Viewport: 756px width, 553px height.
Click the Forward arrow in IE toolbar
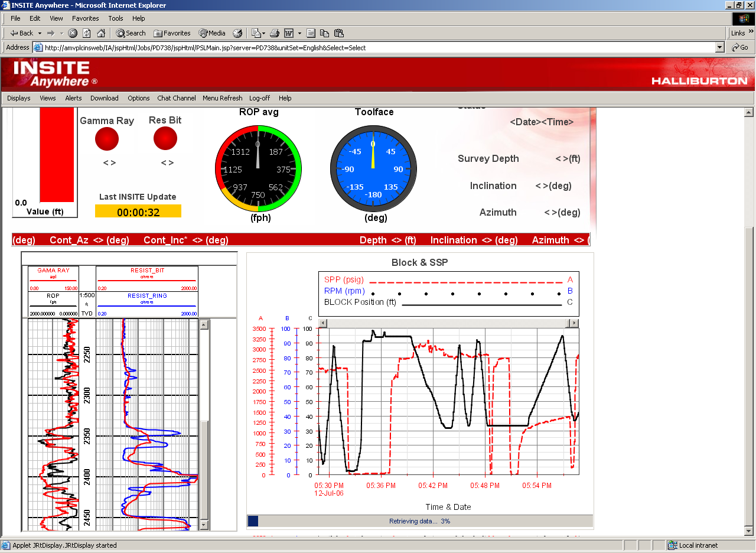coord(51,33)
